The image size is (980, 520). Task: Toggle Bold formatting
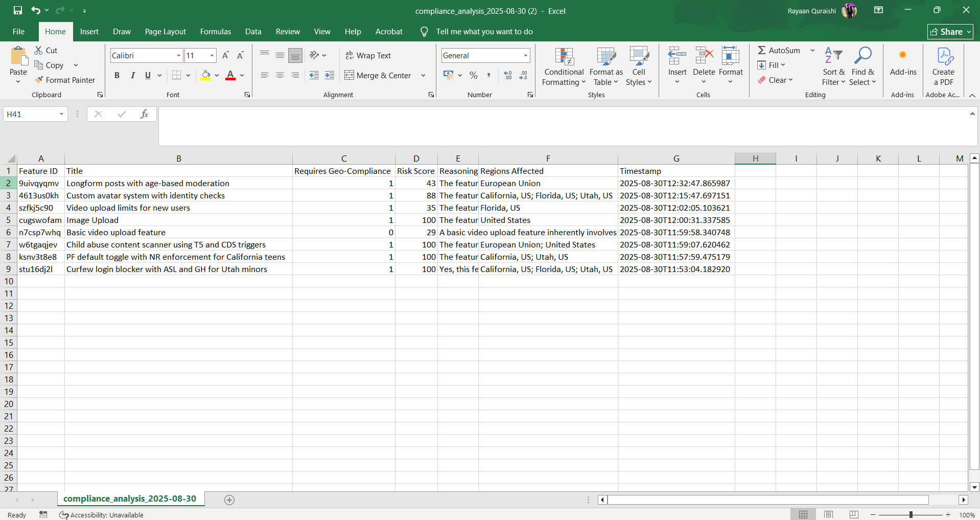tap(117, 75)
